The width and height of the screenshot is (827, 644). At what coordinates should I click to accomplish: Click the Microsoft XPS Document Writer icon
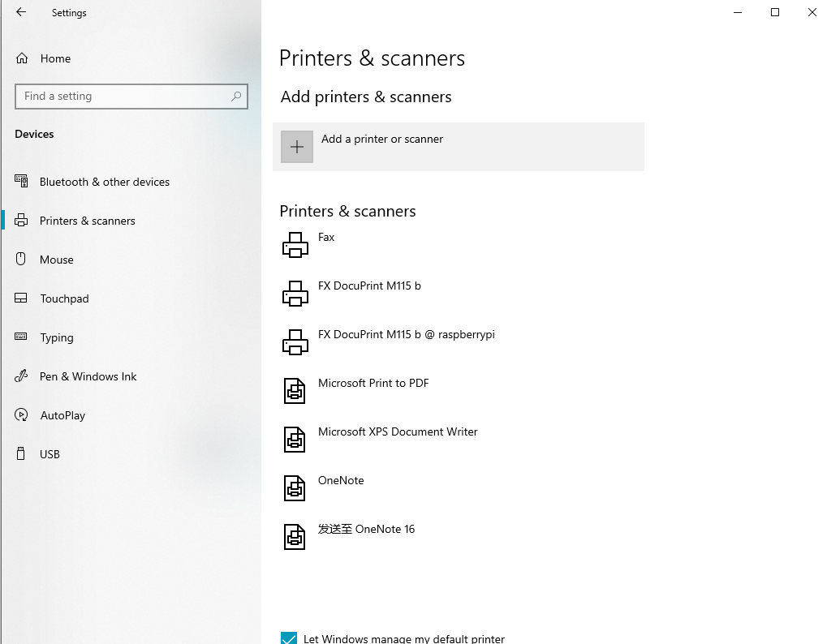[295, 440]
